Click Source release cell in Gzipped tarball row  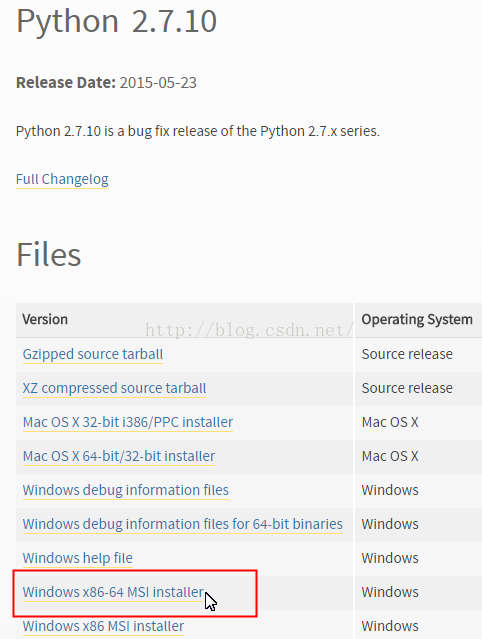pyautogui.click(x=407, y=354)
